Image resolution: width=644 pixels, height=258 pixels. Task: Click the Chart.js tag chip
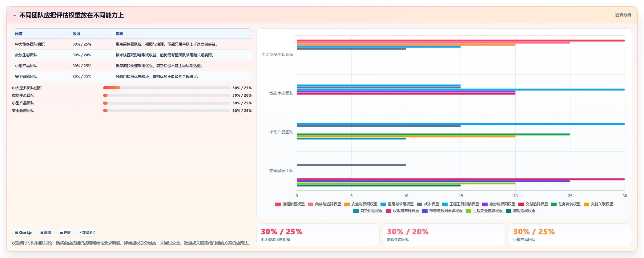24,232
